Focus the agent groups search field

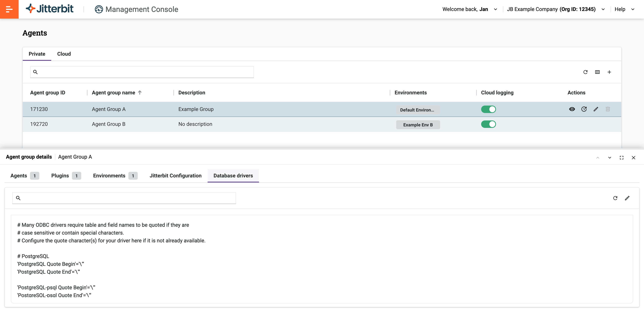point(142,72)
